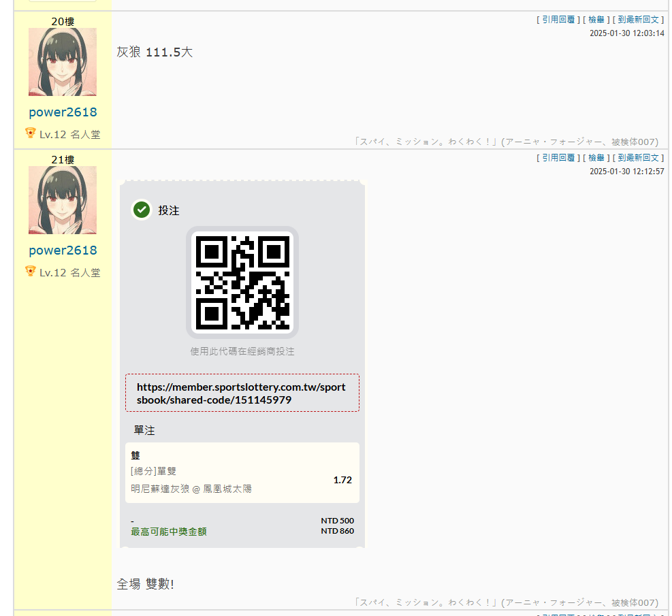Viewport: 672px width, 616px height.
Task: Click the text 全場 雙數!
Action: tap(145, 584)
